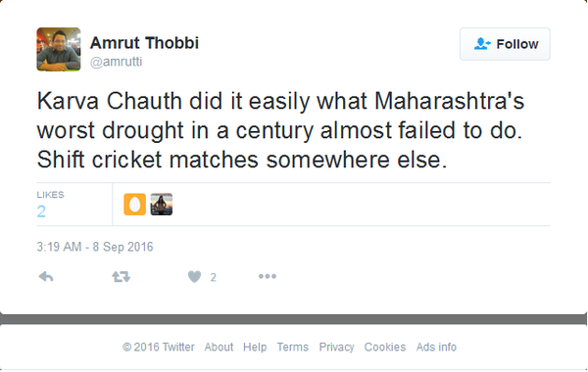
Task: Open the Cookies footer link
Action: [385, 347]
